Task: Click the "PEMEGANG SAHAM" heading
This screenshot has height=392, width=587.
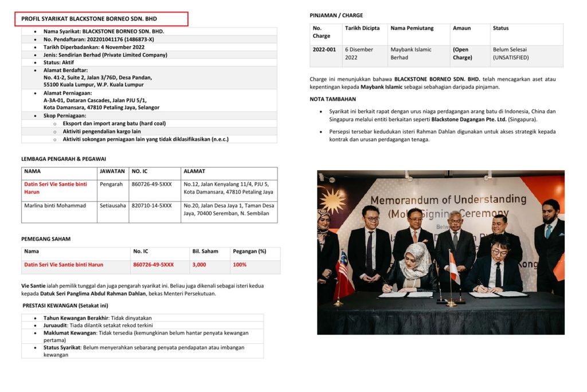Action: click(x=46, y=239)
